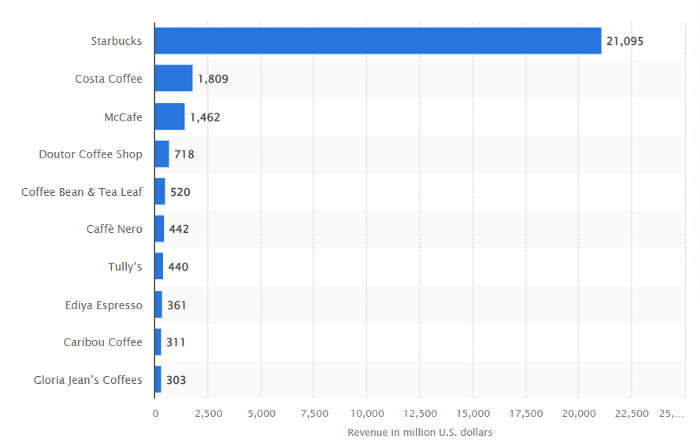Viewport: 700px width, 442px height.
Task: Click the 361 value label
Action: point(177,305)
